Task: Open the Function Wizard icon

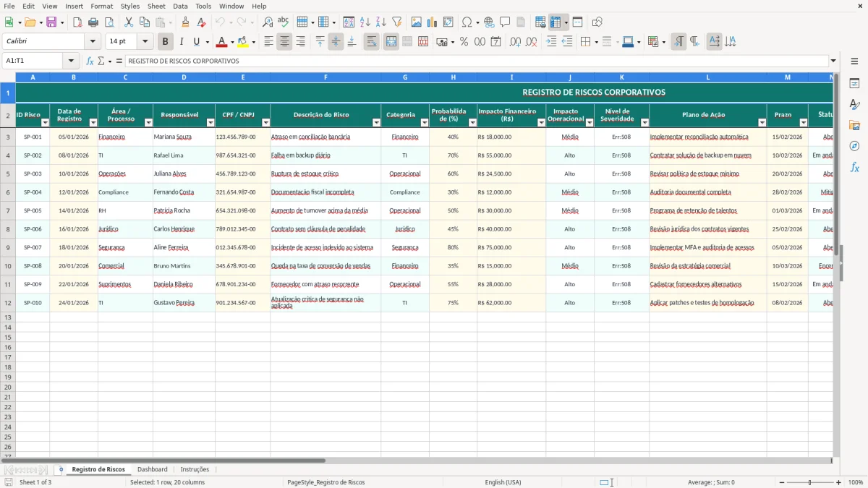Action: 90,61
